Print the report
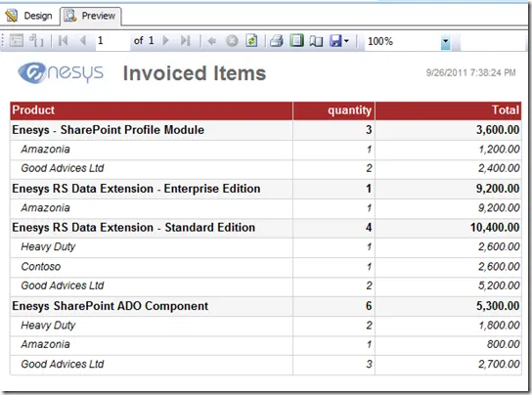 [x=277, y=41]
